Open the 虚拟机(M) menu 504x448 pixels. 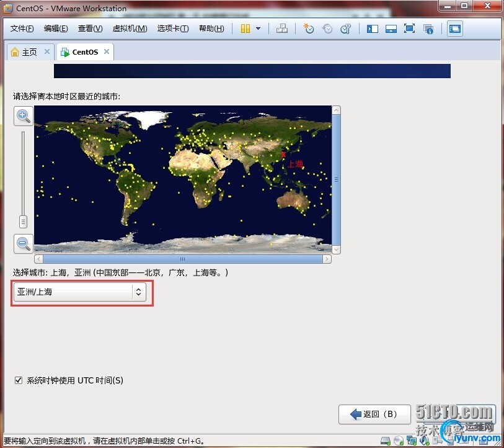130,29
